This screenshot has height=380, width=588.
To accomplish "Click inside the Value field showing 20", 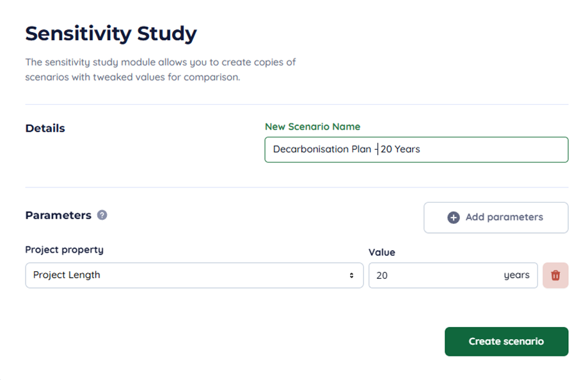I will (435, 275).
